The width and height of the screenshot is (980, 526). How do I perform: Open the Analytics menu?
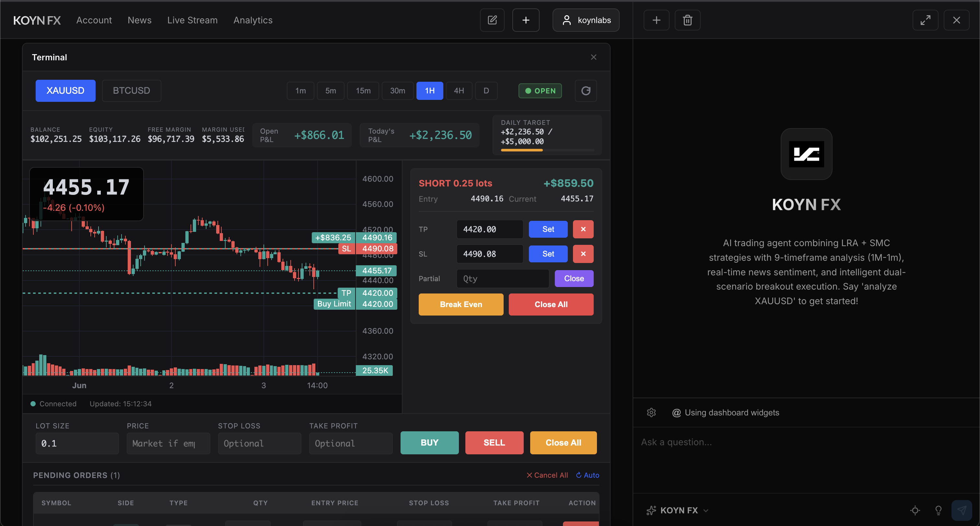(253, 20)
